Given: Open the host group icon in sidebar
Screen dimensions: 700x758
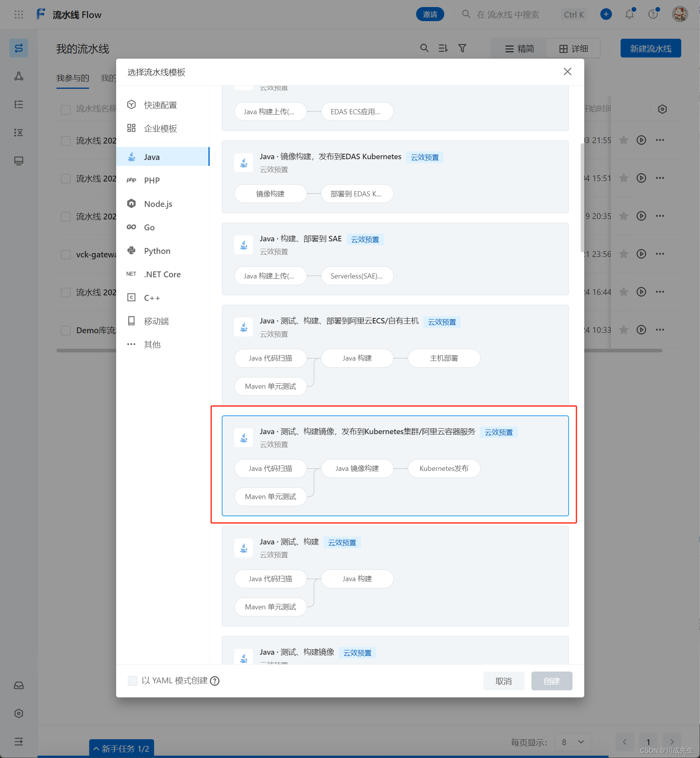Looking at the screenshot, I should pyautogui.click(x=19, y=161).
